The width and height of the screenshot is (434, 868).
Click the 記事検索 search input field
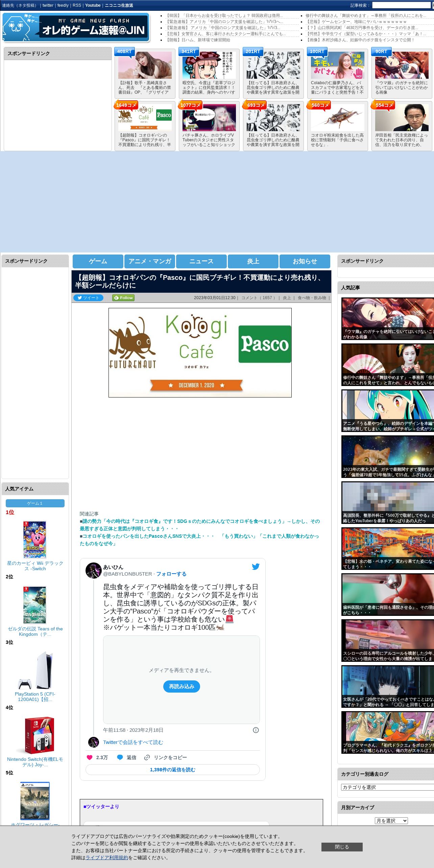(x=402, y=5)
